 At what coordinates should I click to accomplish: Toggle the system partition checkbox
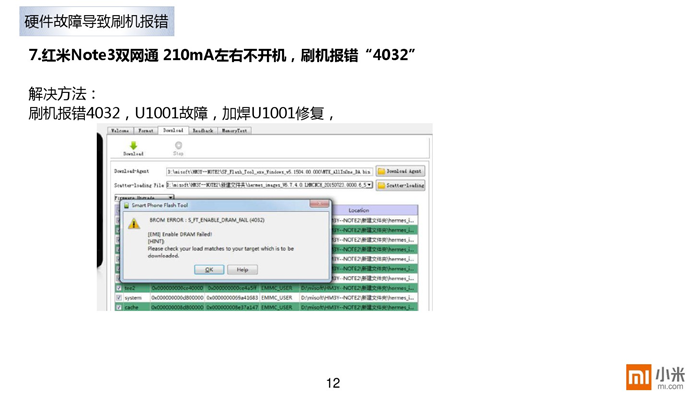(x=119, y=298)
